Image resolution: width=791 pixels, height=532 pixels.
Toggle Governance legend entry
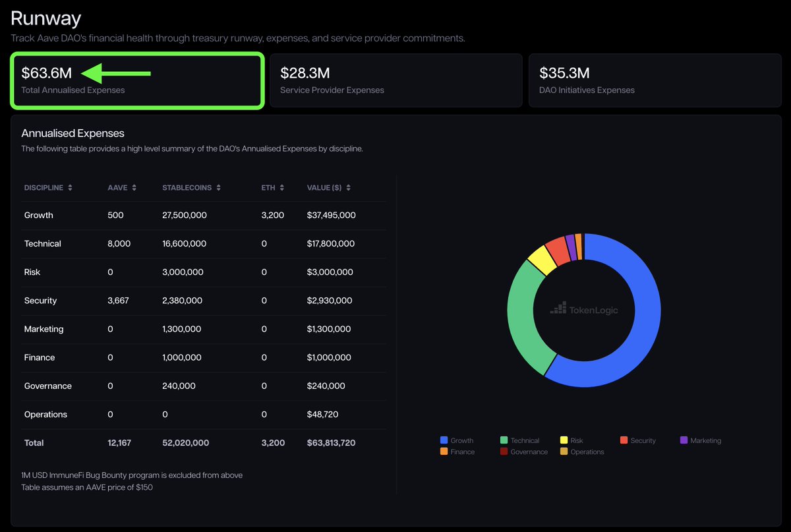524,452
